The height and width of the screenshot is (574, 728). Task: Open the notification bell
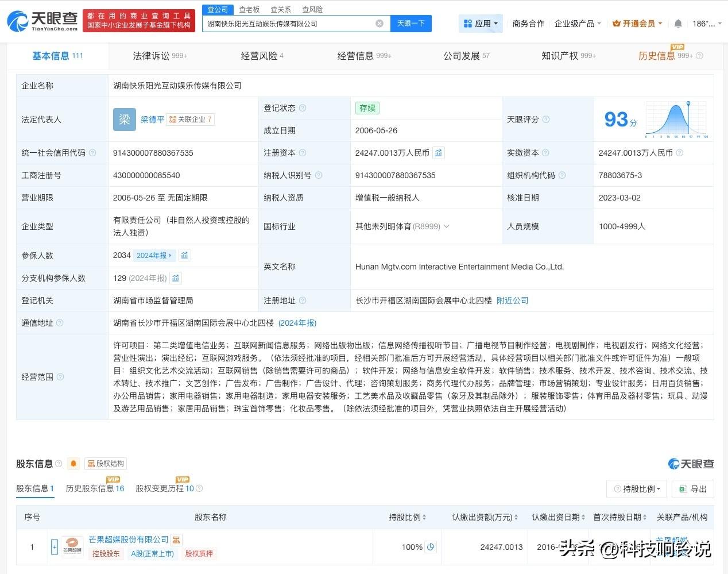point(678,24)
